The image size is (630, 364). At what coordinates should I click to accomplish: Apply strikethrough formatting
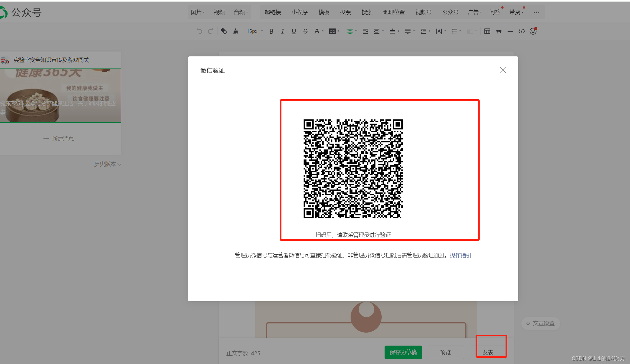click(305, 31)
